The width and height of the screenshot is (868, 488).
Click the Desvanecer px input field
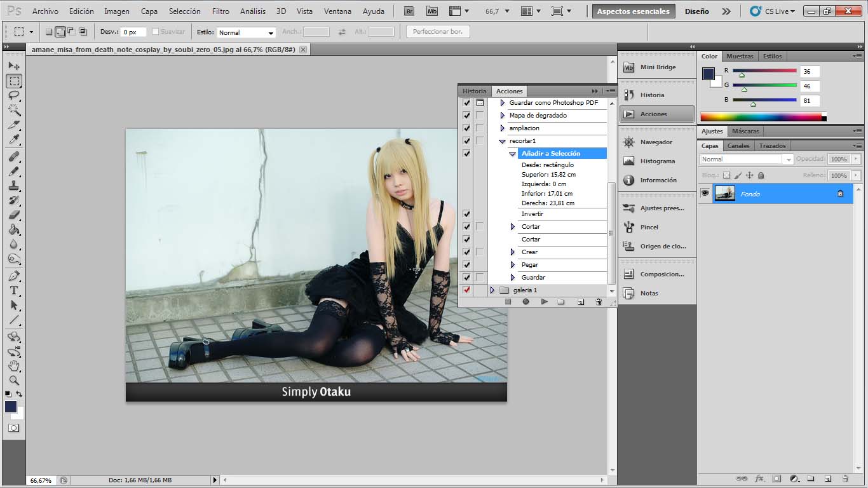click(x=133, y=32)
